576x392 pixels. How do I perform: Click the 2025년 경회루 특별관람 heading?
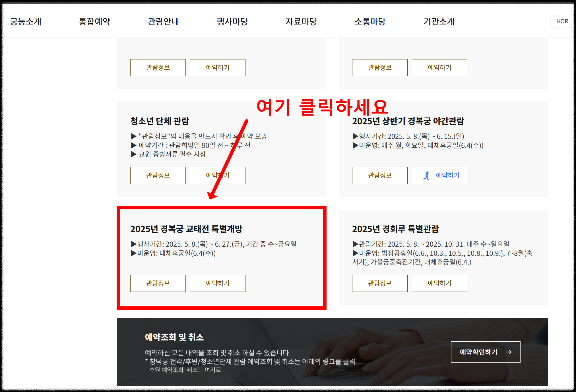pos(395,229)
